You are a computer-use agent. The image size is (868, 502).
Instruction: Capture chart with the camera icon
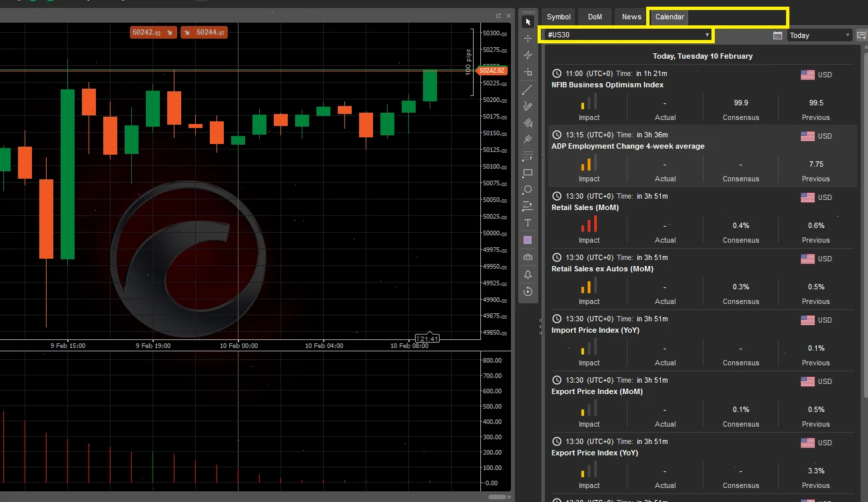coord(528,257)
